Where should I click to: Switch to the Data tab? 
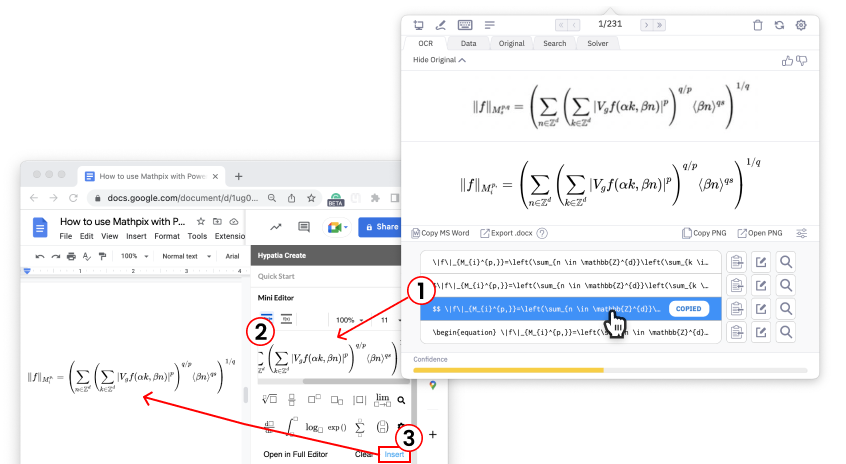[468, 43]
